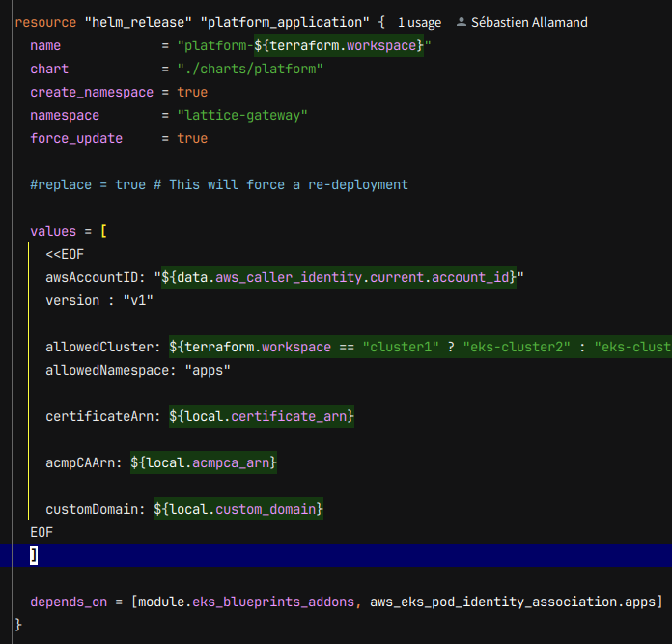The image size is (672, 644).
Task: Click the "lattice-gateway" string value
Action: [242, 115]
